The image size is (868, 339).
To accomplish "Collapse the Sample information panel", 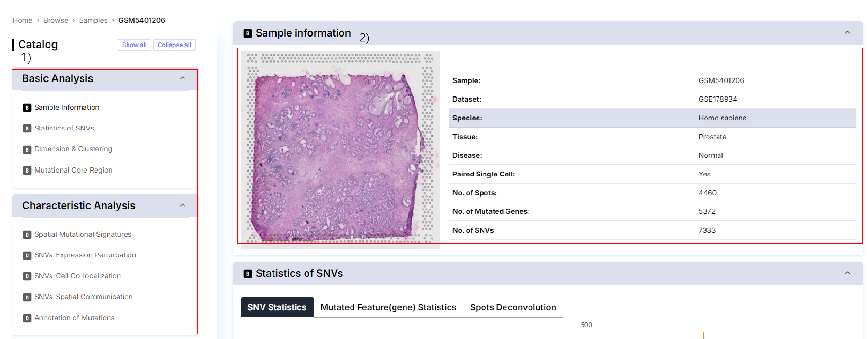I will click(847, 33).
